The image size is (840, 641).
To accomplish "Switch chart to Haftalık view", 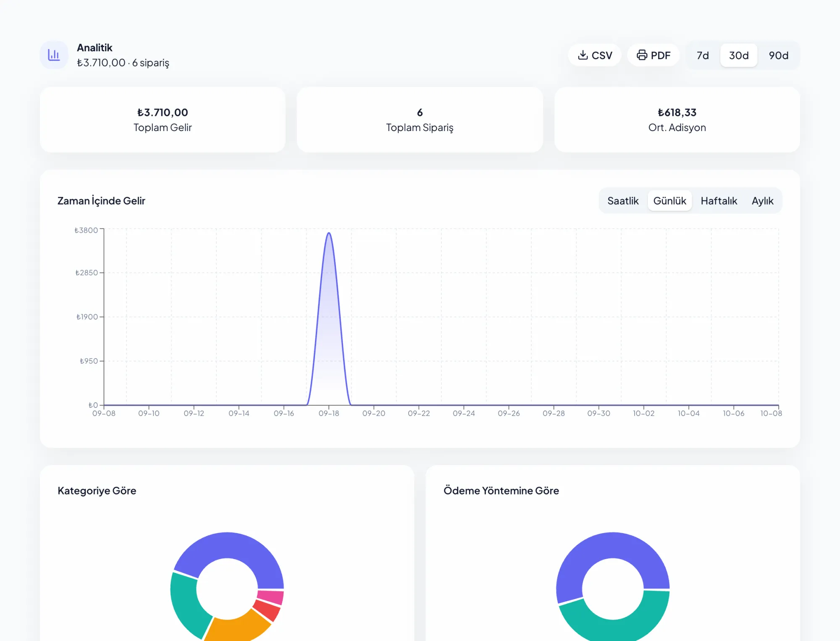I will click(719, 201).
